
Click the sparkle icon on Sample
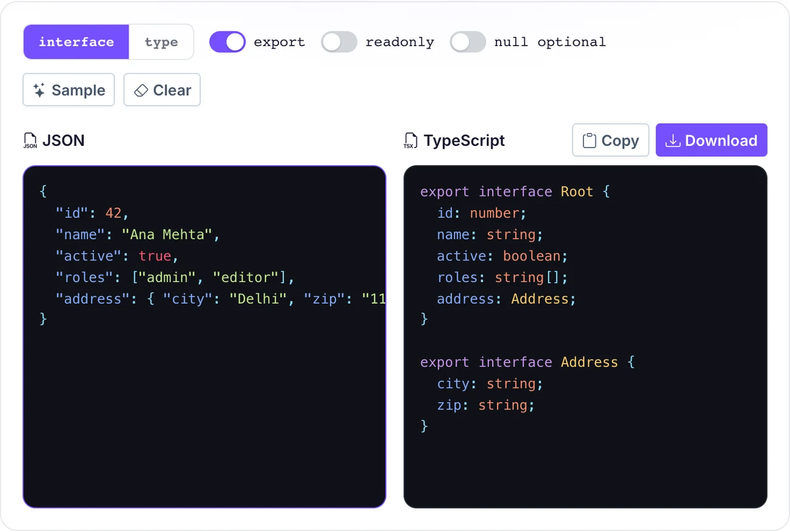pyautogui.click(x=39, y=90)
